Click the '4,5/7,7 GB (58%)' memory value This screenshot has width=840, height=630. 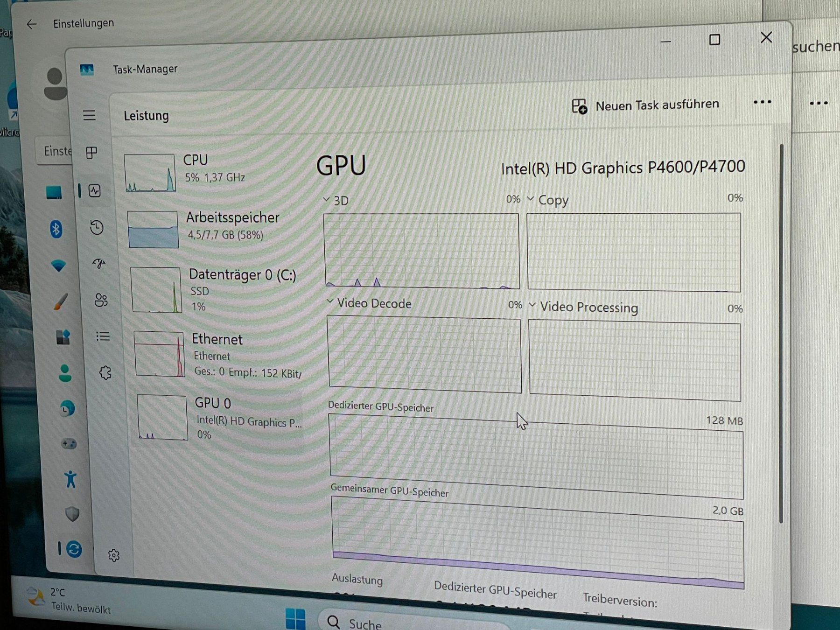click(x=225, y=235)
